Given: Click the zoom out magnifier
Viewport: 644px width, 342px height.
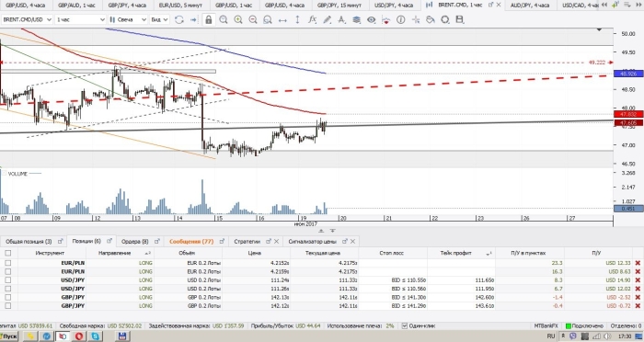Looking at the screenshot, I should (253, 19).
